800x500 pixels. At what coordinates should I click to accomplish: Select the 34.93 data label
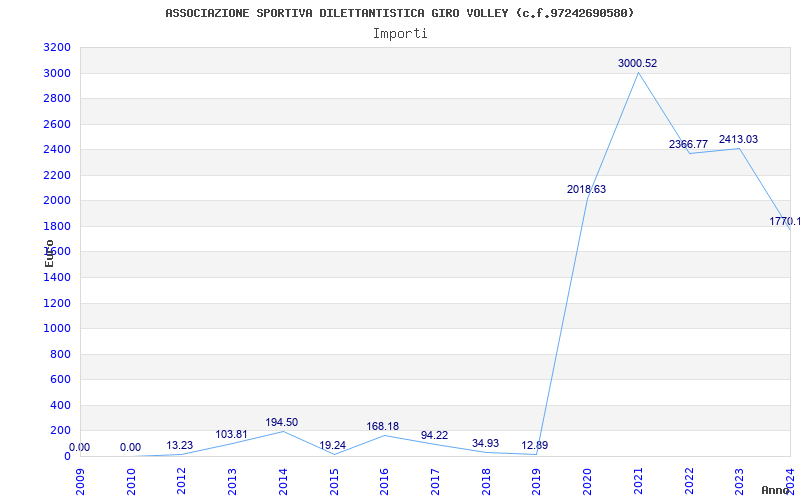[485, 443]
